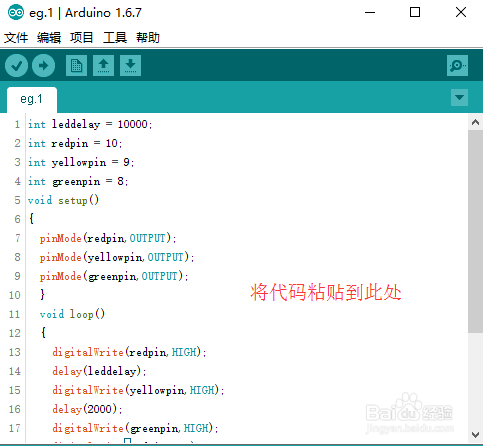Open the tab options dropdown arrow
This screenshot has width=483, height=446.
[x=459, y=97]
